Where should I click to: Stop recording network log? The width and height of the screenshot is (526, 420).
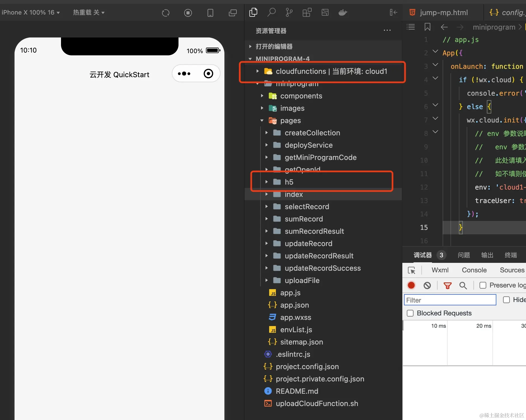[411, 285]
